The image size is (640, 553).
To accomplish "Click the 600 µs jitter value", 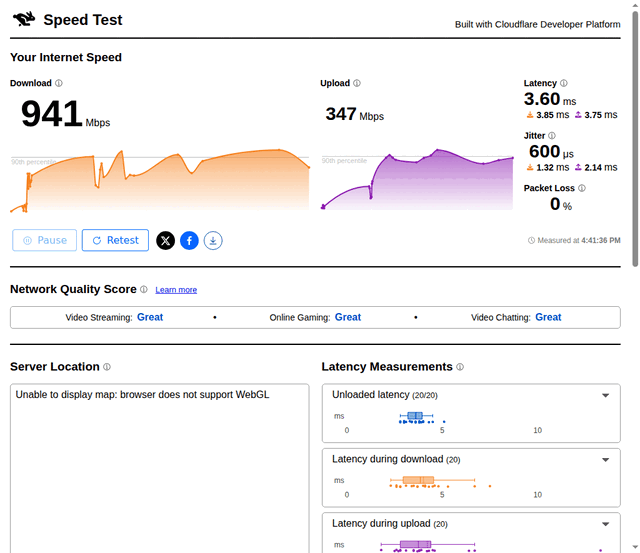I will (x=551, y=152).
